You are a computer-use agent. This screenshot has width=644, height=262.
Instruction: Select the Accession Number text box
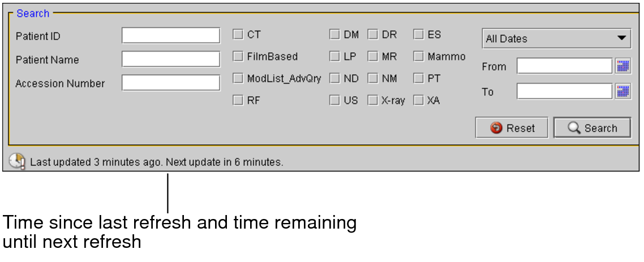tap(170, 83)
